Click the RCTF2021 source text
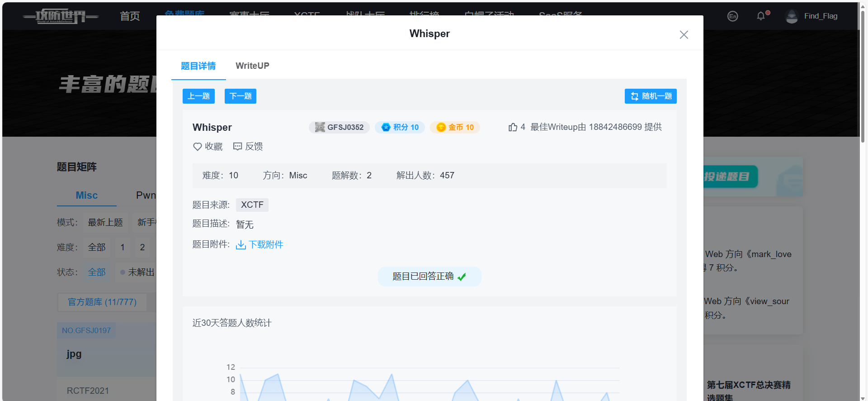Screen dimensions: 868x401 point(88,391)
